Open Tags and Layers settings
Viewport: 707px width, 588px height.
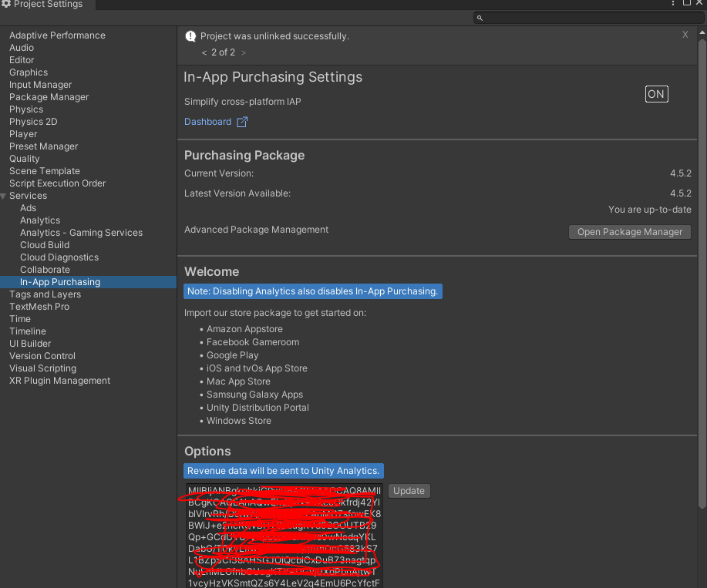tap(45, 294)
